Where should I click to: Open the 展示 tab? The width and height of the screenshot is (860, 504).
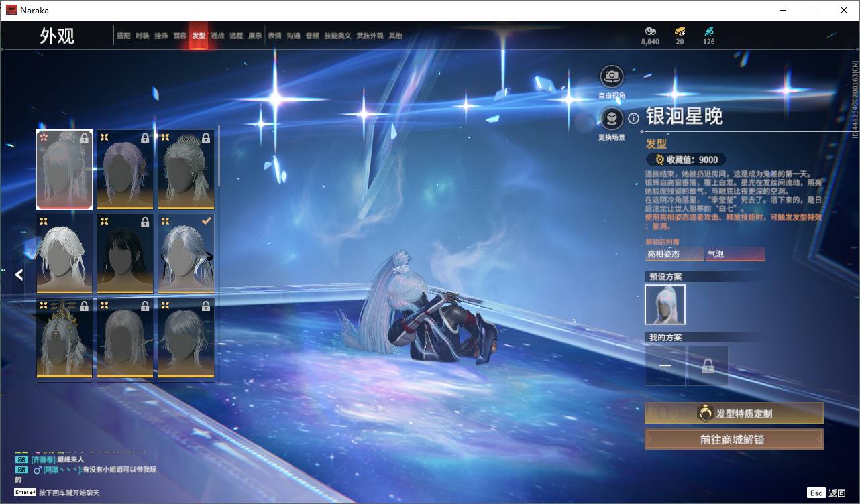coord(255,36)
